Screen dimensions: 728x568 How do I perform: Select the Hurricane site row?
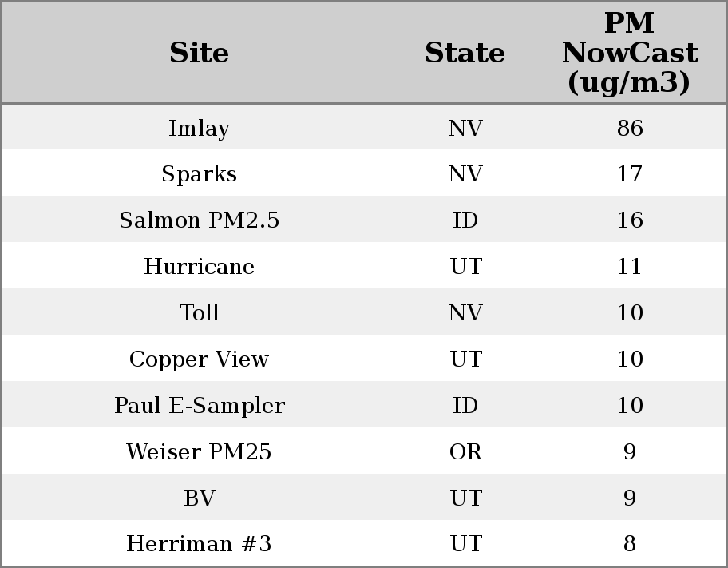point(199,267)
